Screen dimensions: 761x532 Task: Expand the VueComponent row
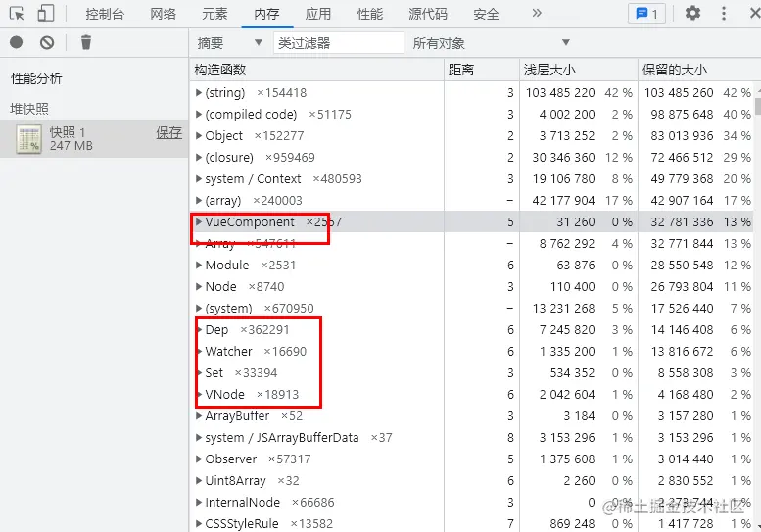pos(199,221)
